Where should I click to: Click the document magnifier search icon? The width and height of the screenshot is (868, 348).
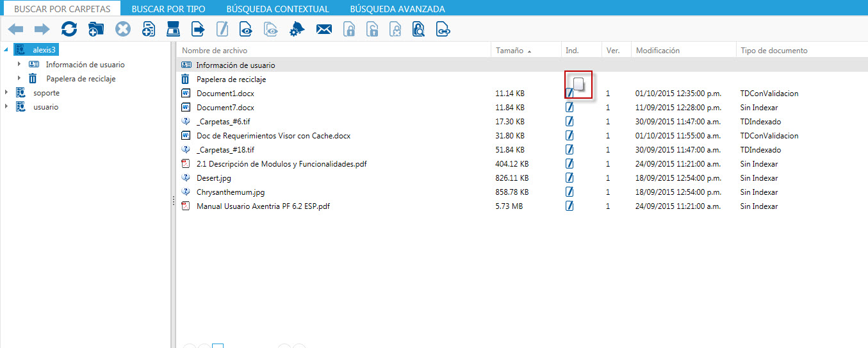tap(419, 29)
